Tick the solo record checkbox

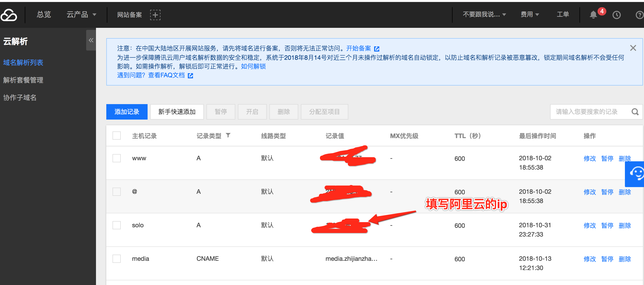(x=117, y=225)
